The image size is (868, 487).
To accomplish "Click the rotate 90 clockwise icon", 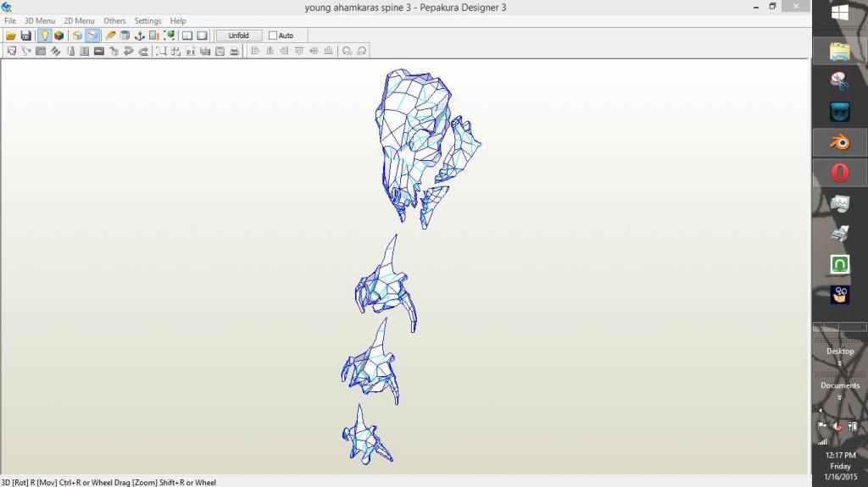I will pos(361,51).
